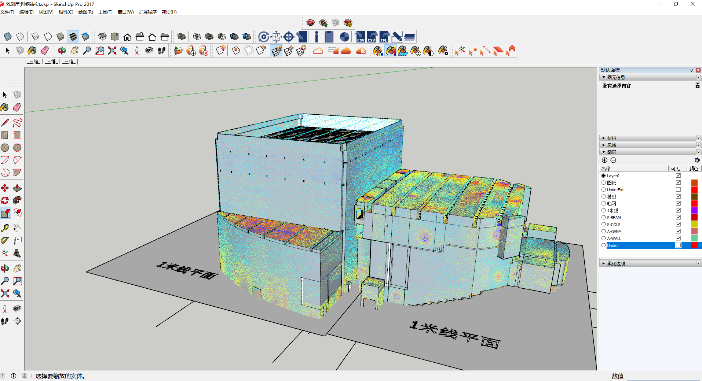Open the Window menu
702x381 pixels.
tap(126, 12)
